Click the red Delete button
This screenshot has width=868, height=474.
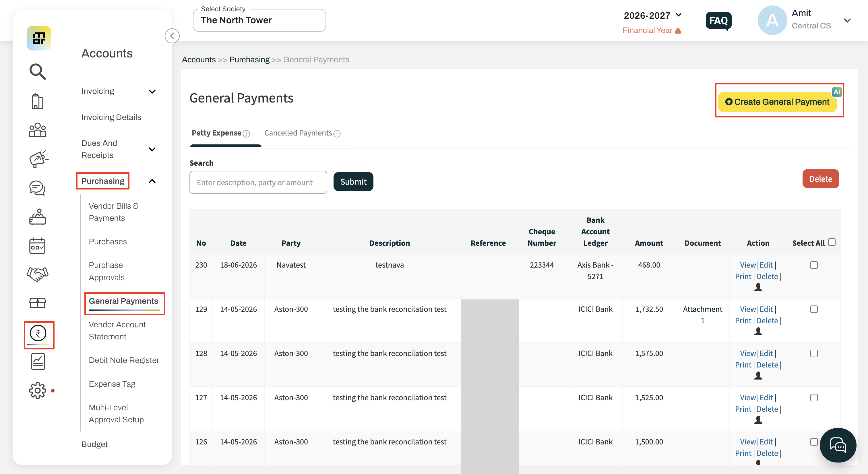820,179
